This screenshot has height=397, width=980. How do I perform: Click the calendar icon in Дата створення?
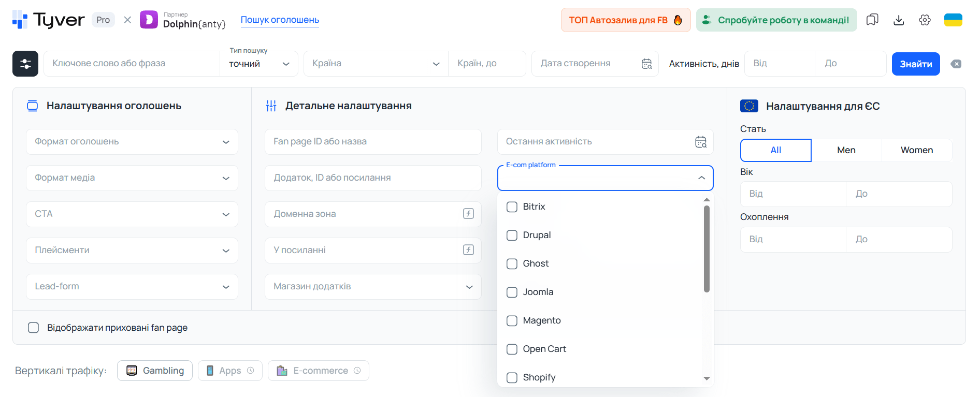(x=646, y=64)
